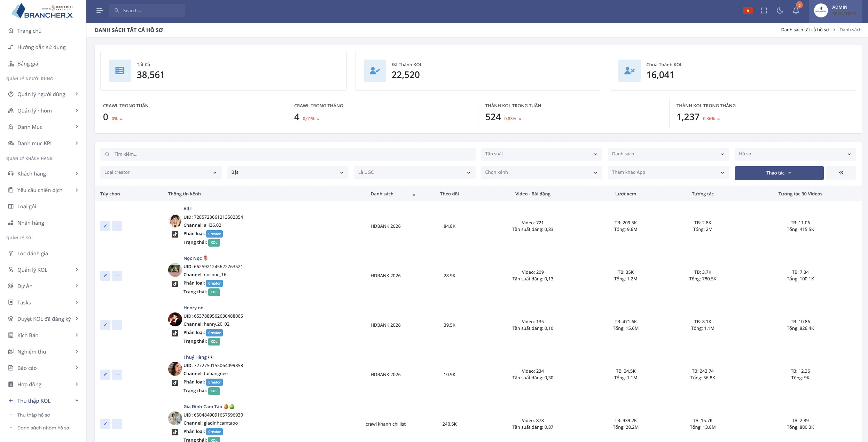Open Lọc đánh giá menu item
The width and height of the screenshot is (868, 442).
(x=32, y=253)
